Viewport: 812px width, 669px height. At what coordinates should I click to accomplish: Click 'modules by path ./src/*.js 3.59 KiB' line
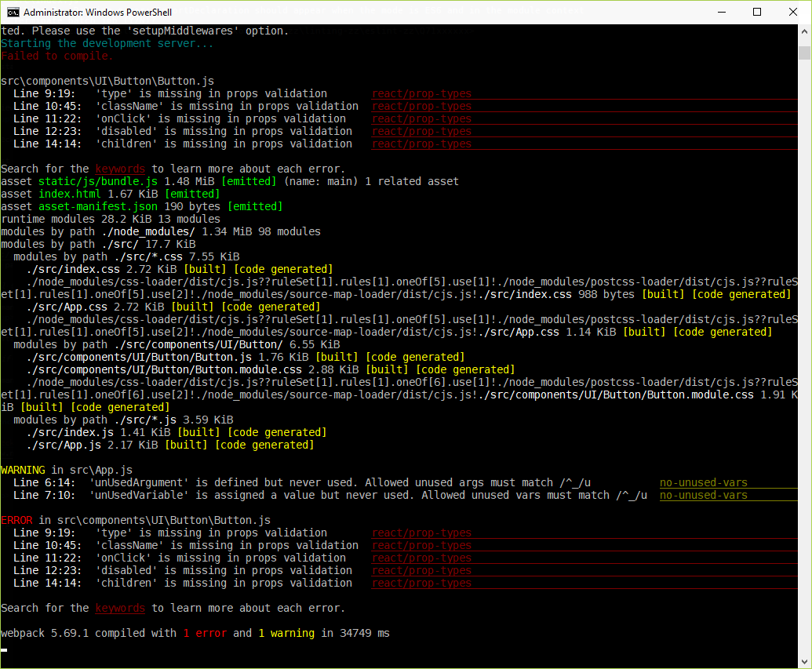pos(123,420)
